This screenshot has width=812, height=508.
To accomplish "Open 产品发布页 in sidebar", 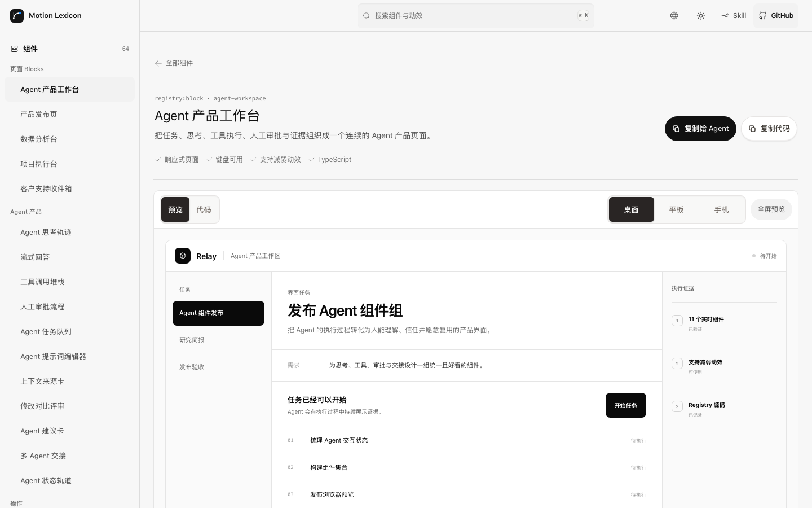I will point(69,114).
